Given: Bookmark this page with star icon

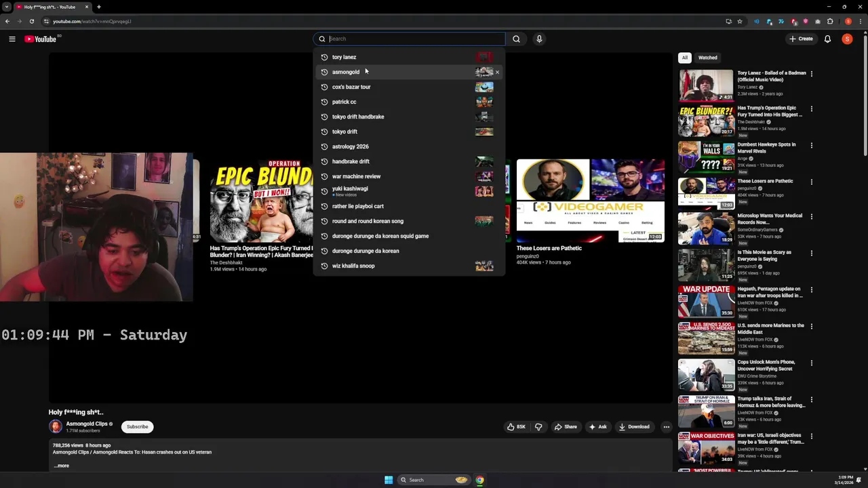Looking at the screenshot, I should pyautogui.click(x=740, y=21).
